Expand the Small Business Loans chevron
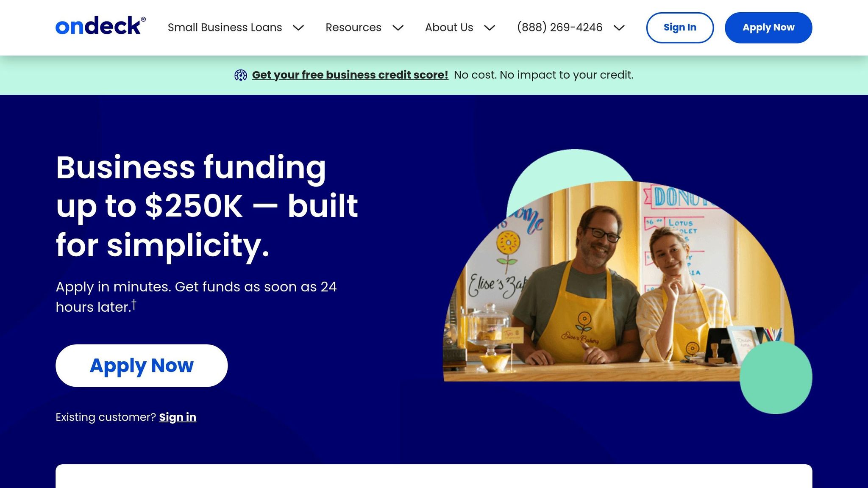Image resolution: width=868 pixels, height=488 pixels. pos(298,28)
